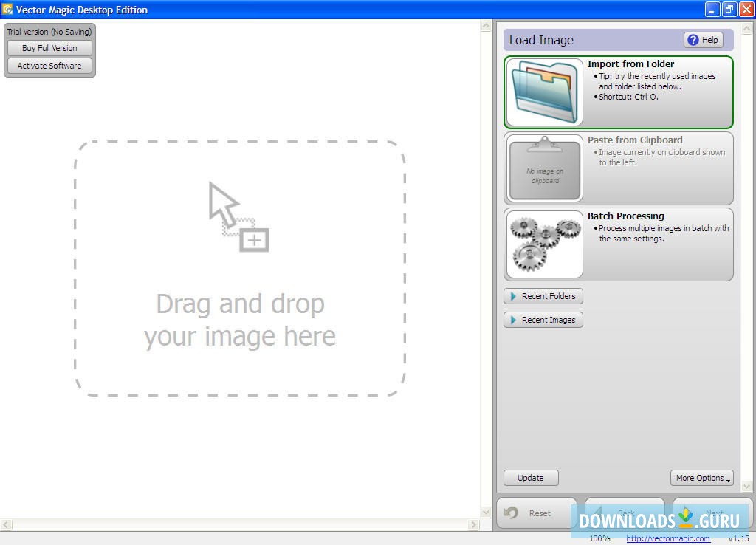Screen dimensions: 756x545
Task: Click the Paste from Clipboard heading
Action: tap(635, 140)
